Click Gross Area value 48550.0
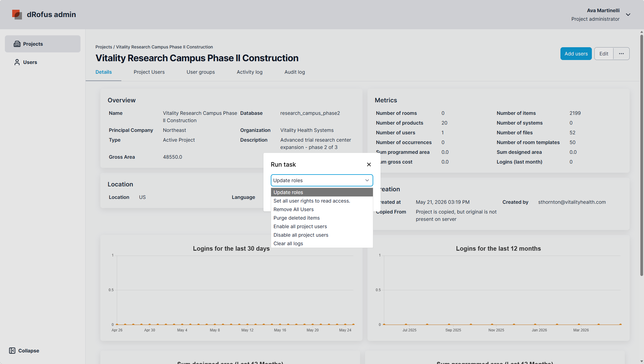This screenshot has height=364, width=644. pos(173,157)
